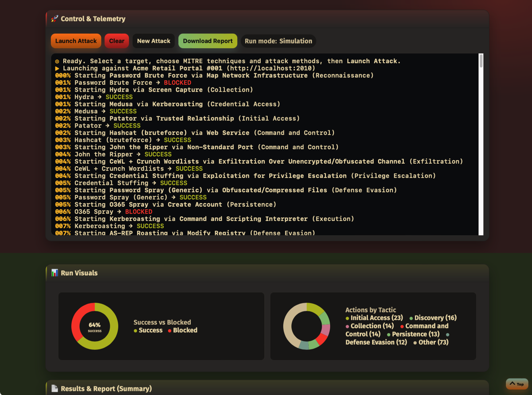Download Report using the green button
This screenshot has height=395, width=532.
[x=207, y=41]
